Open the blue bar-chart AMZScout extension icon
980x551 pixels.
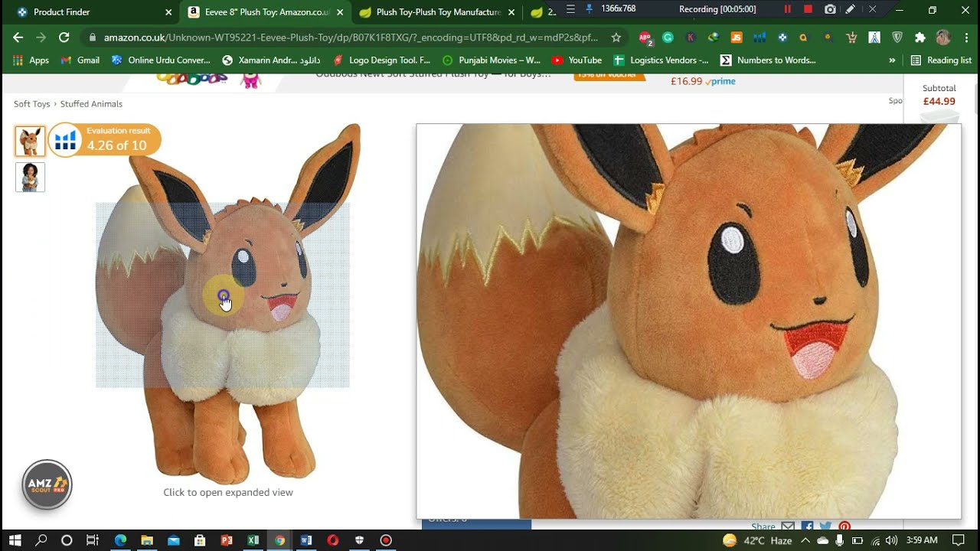coord(759,37)
